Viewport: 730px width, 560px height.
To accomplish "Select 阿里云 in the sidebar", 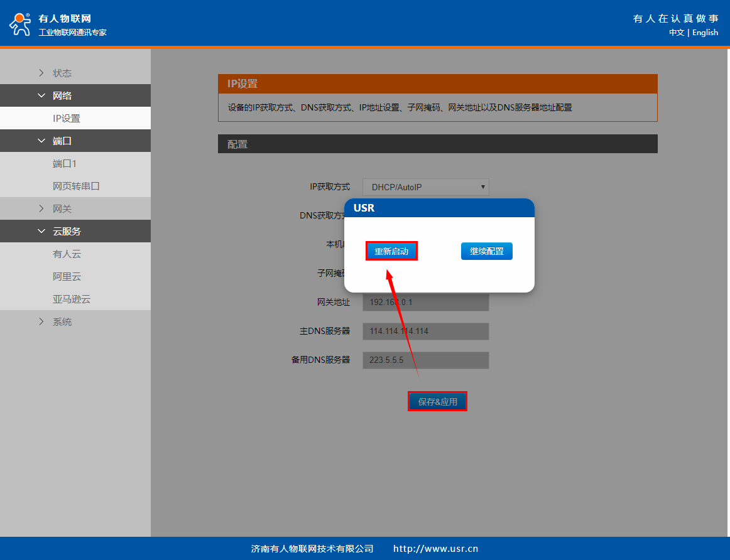I will click(x=67, y=277).
